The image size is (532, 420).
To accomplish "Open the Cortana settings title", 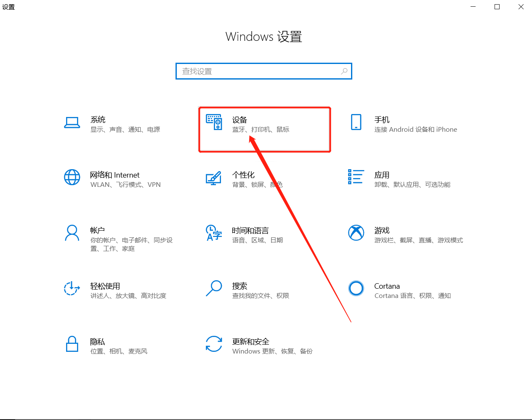I will tap(387, 286).
